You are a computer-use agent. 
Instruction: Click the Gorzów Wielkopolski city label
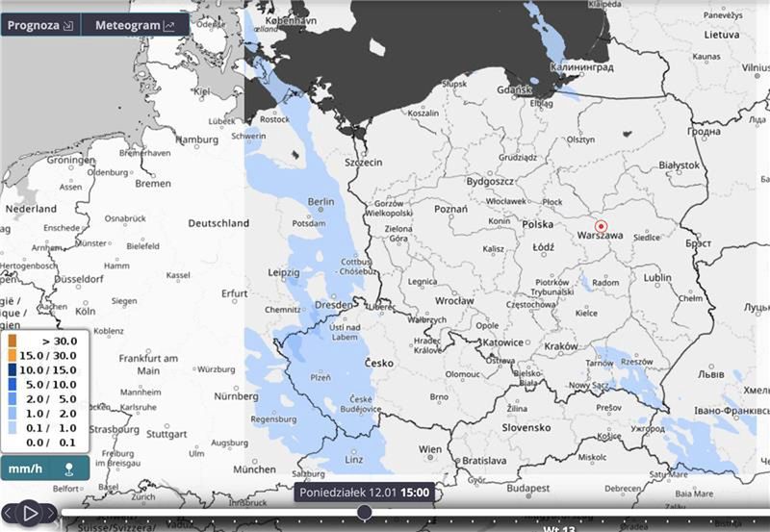[389, 208]
